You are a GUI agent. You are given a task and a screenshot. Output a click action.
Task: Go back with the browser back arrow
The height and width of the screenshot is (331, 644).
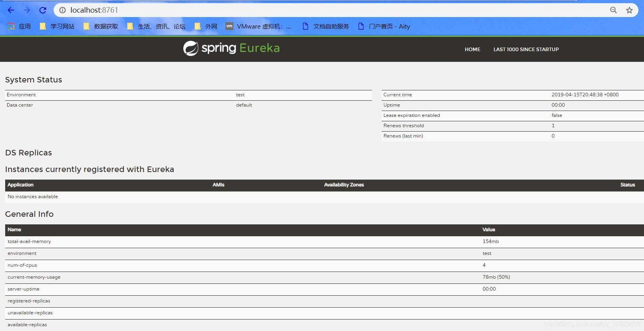click(11, 10)
